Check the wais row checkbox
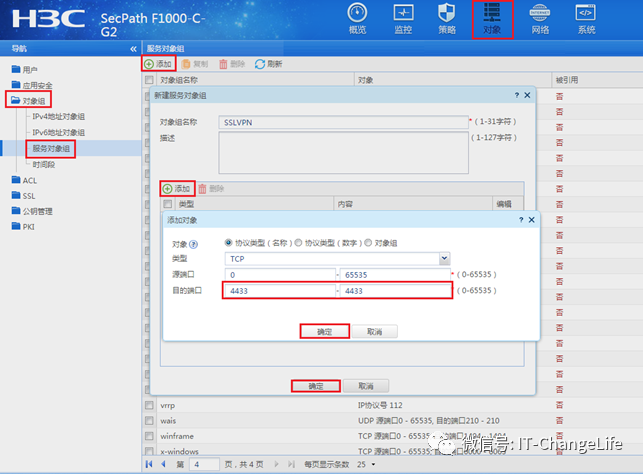Viewport: 643px width, 474px height. pyautogui.click(x=149, y=421)
